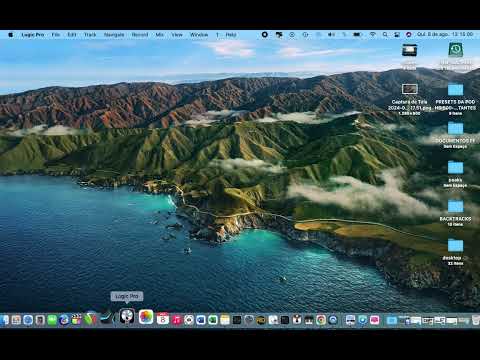This screenshot has height=360, width=480.
Task: Click the menu bar date and clock
Action: click(x=445, y=34)
